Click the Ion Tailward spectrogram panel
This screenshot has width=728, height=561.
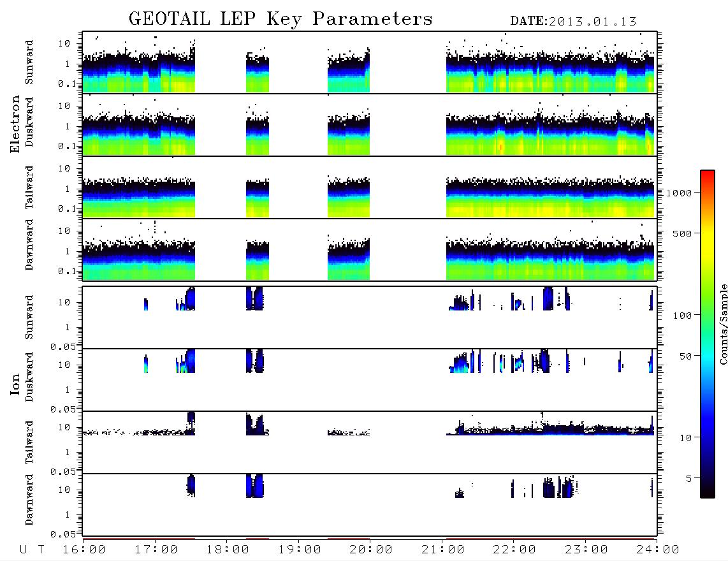[x=370, y=442]
